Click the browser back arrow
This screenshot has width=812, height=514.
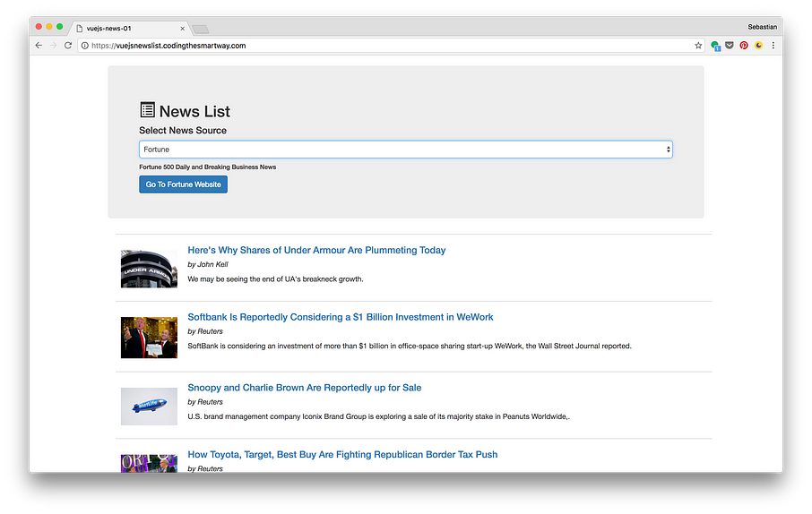[39, 46]
